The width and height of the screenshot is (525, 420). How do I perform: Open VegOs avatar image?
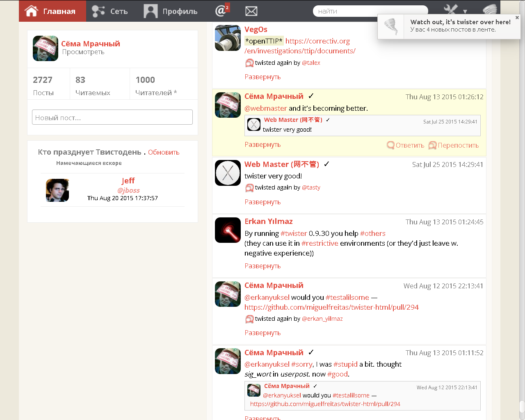point(228,38)
